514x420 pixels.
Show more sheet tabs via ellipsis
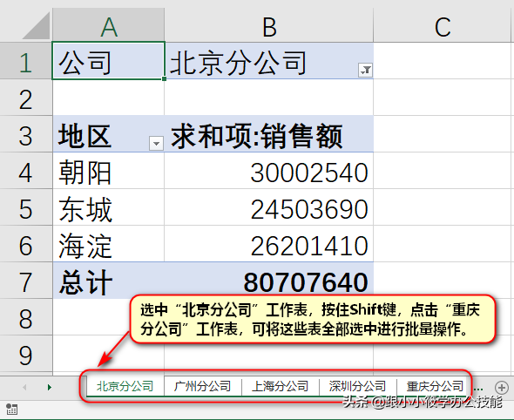point(478,389)
